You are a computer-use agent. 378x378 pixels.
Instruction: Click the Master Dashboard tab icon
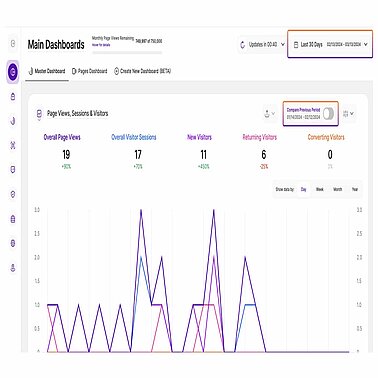[x=31, y=71]
